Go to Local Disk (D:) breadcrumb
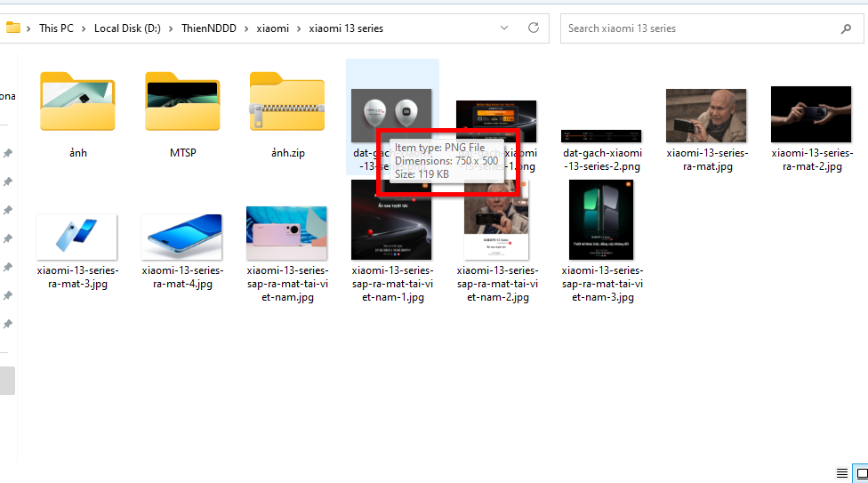The height and width of the screenshot is (483, 868). click(x=127, y=28)
